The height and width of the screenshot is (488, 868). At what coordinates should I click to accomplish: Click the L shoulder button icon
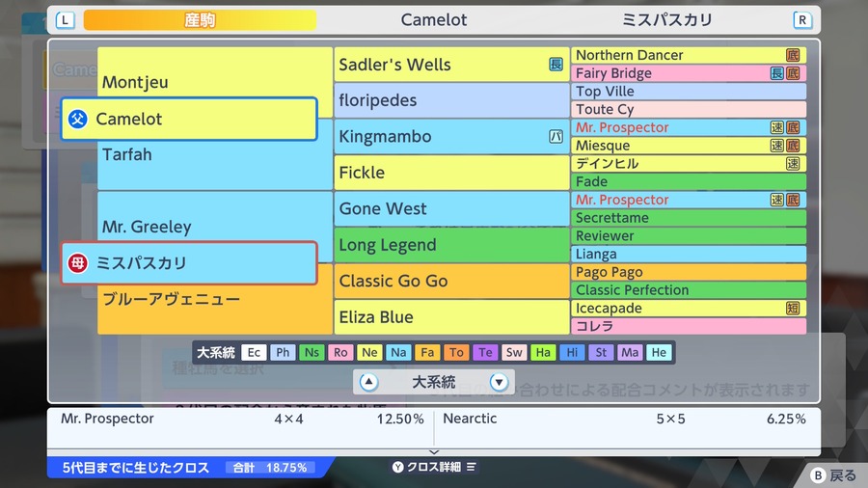click(x=65, y=20)
